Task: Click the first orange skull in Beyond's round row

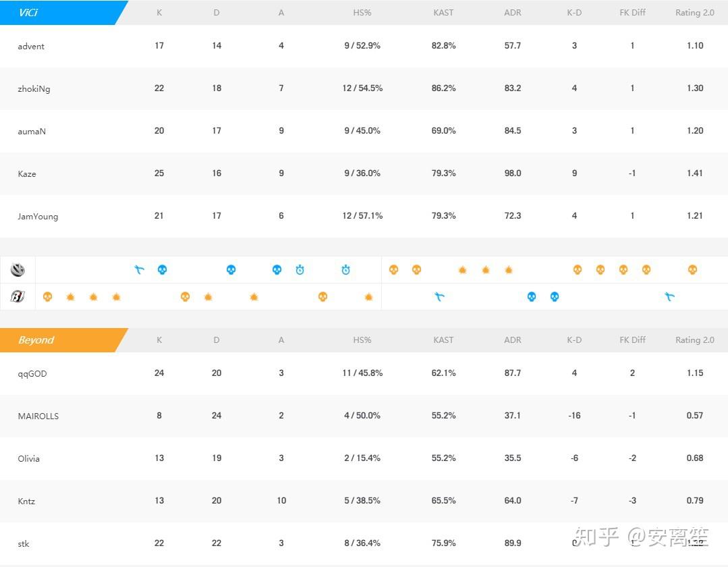Action: click(x=47, y=296)
